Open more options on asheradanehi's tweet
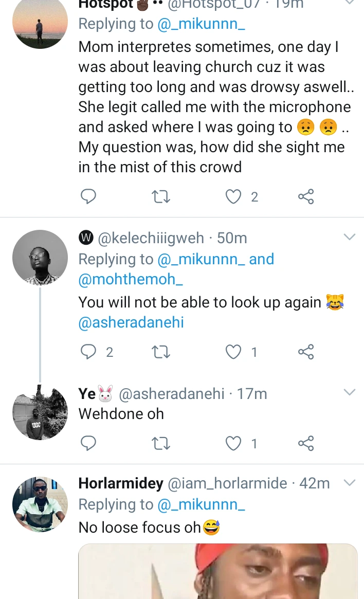Viewport: 364px width, 599px height. pyautogui.click(x=349, y=392)
